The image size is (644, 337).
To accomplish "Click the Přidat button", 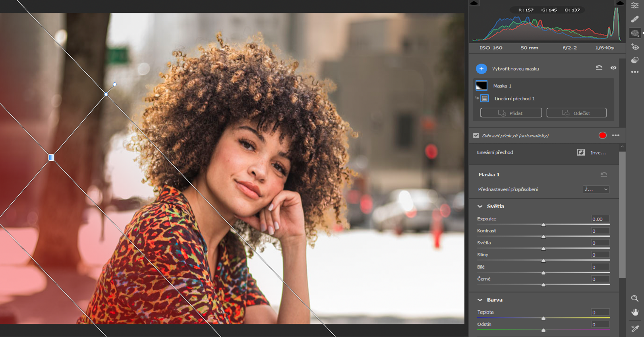I will click(x=511, y=113).
